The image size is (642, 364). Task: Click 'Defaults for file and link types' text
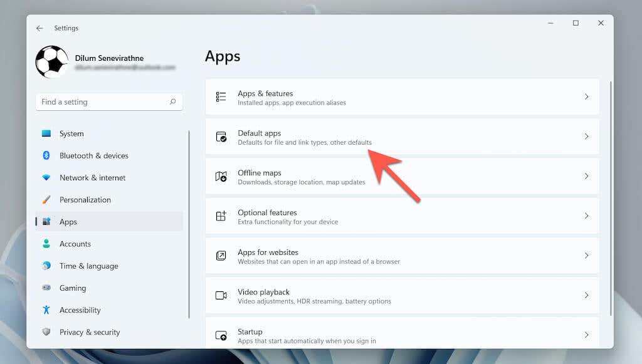click(x=283, y=142)
